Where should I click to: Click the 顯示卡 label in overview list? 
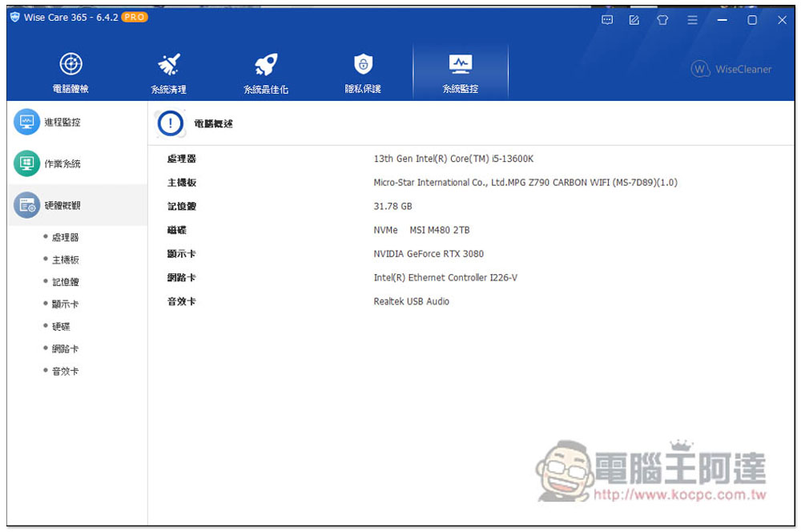coord(181,254)
